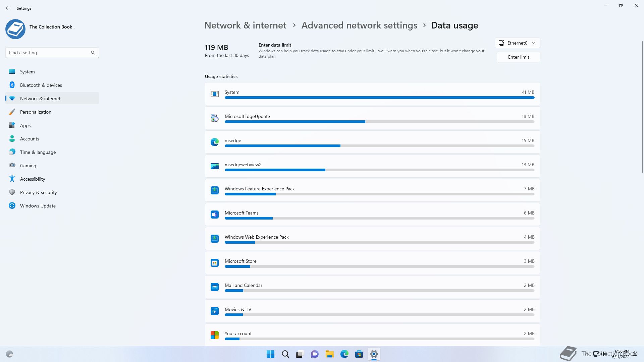Click the System usage row icon

coord(215,94)
